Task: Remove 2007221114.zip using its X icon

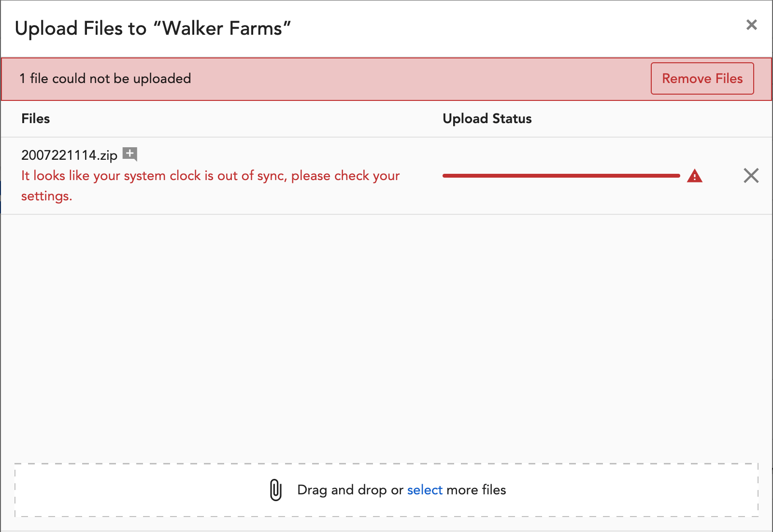Action: pos(751,176)
